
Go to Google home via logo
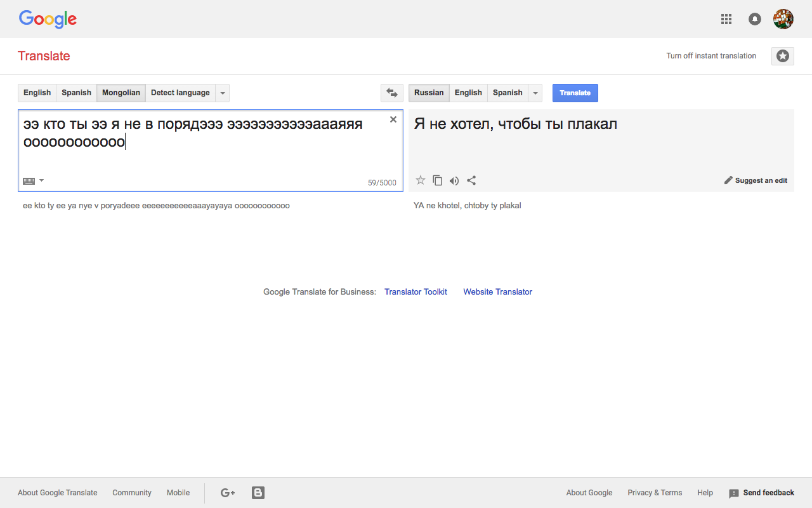pyautogui.click(x=48, y=19)
